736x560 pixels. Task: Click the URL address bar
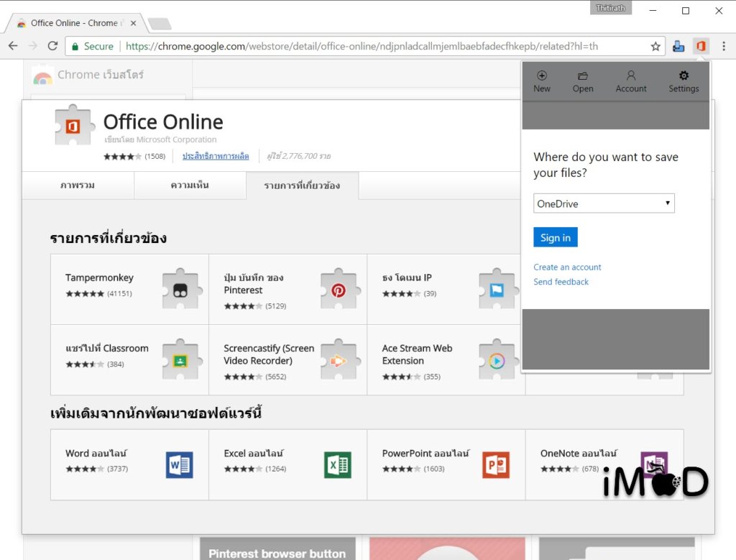(359, 46)
